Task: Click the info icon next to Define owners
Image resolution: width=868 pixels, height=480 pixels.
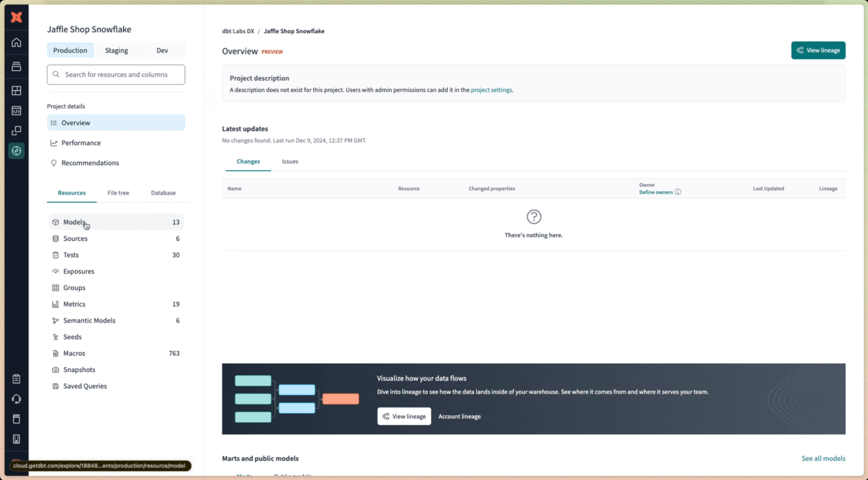Action: coord(678,192)
